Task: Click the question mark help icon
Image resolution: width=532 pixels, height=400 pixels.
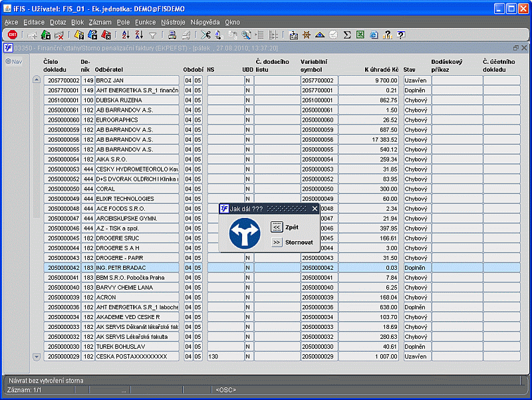Action: coord(401,35)
